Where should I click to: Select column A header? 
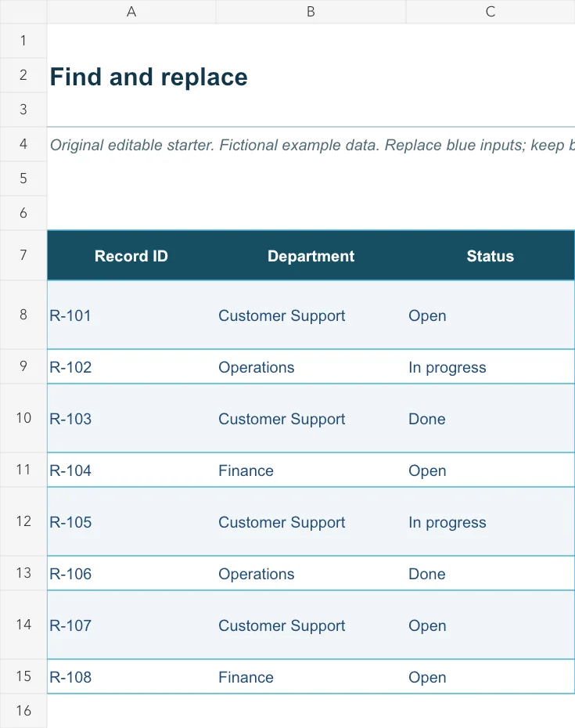click(131, 12)
